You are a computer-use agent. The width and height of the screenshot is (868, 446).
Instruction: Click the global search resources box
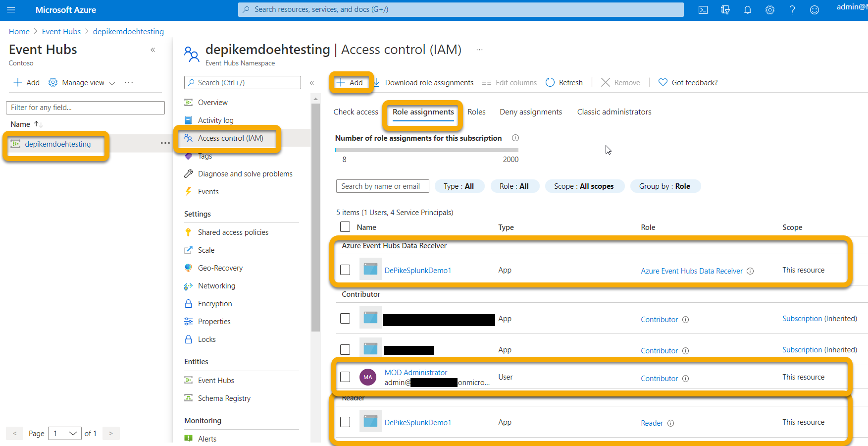(461, 9)
